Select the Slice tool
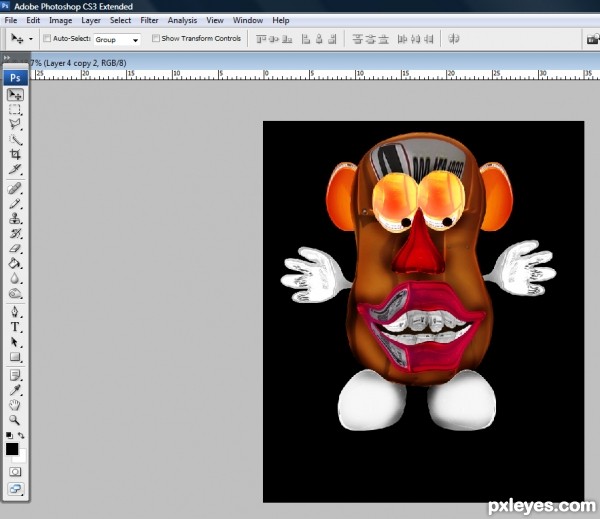The width and height of the screenshot is (600, 519). pos(15,169)
